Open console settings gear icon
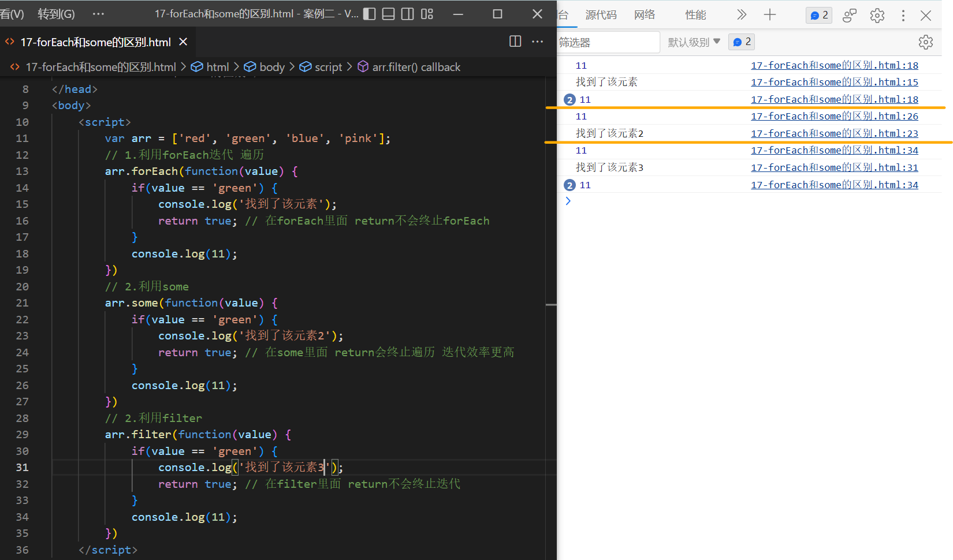Image resolution: width=953 pixels, height=560 pixels. pos(926,42)
